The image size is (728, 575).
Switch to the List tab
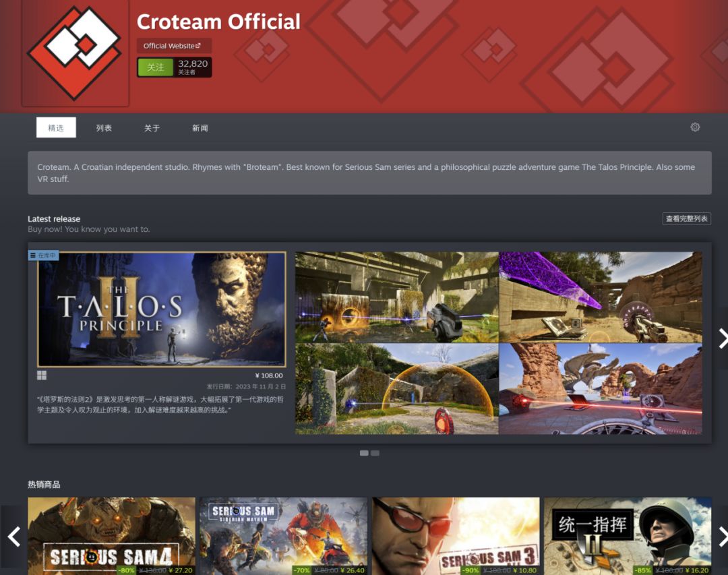(104, 127)
